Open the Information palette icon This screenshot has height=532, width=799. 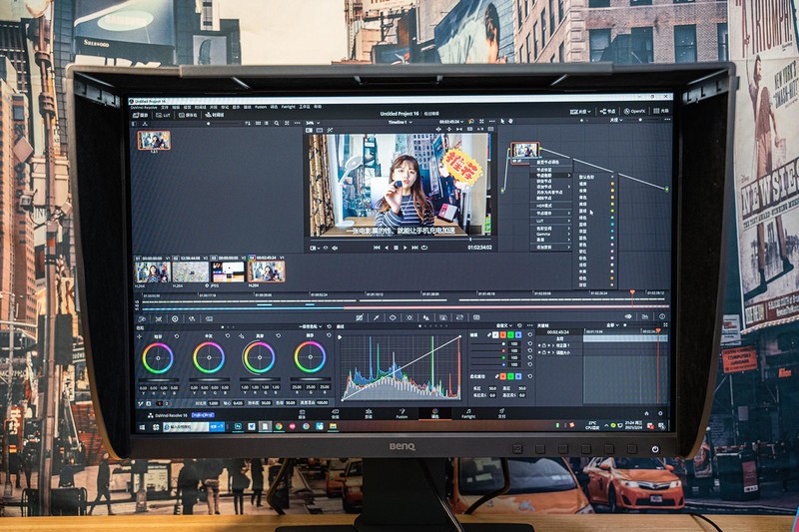point(662,316)
